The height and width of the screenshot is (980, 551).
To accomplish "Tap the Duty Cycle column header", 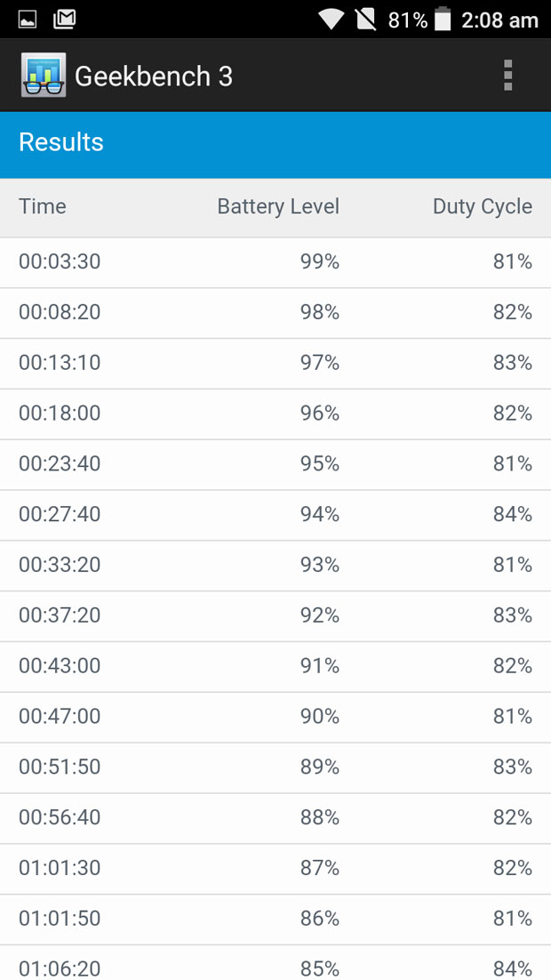I will pos(483,206).
